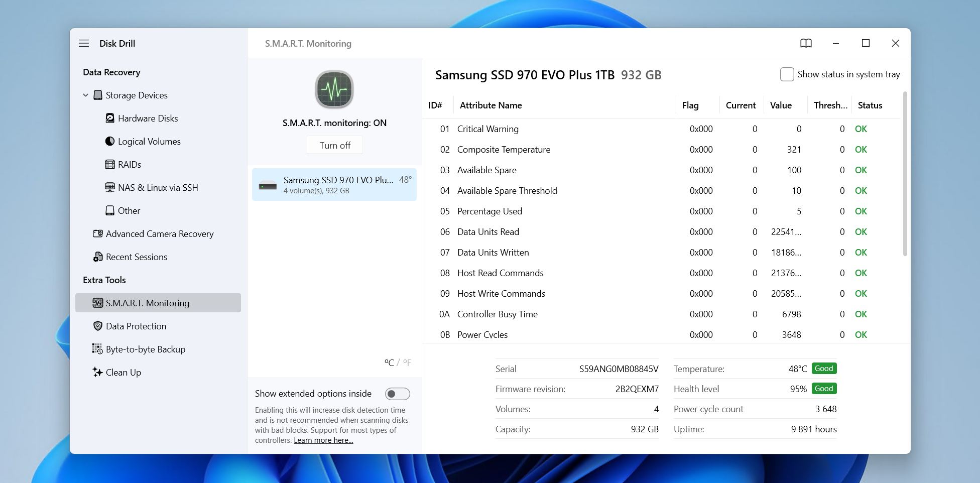Select the Logical Volumes pie icon
980x483 pixels.
(109, 142)
